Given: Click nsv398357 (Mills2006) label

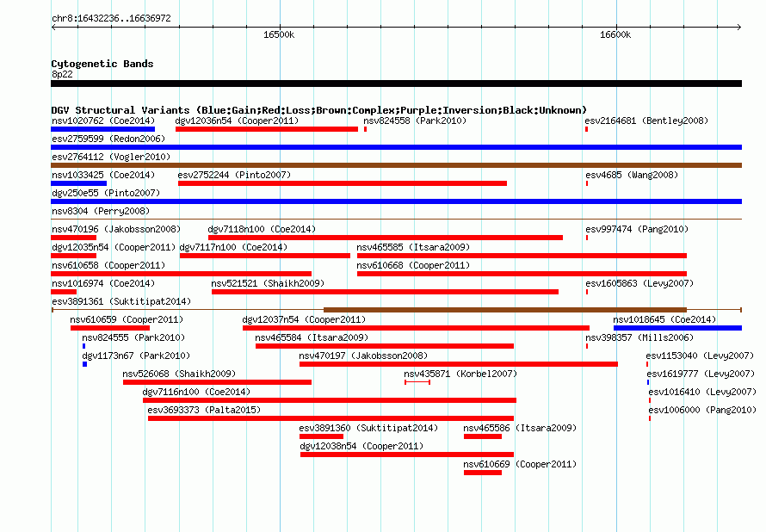Looking at the screenshot, I should coord(639,337).
